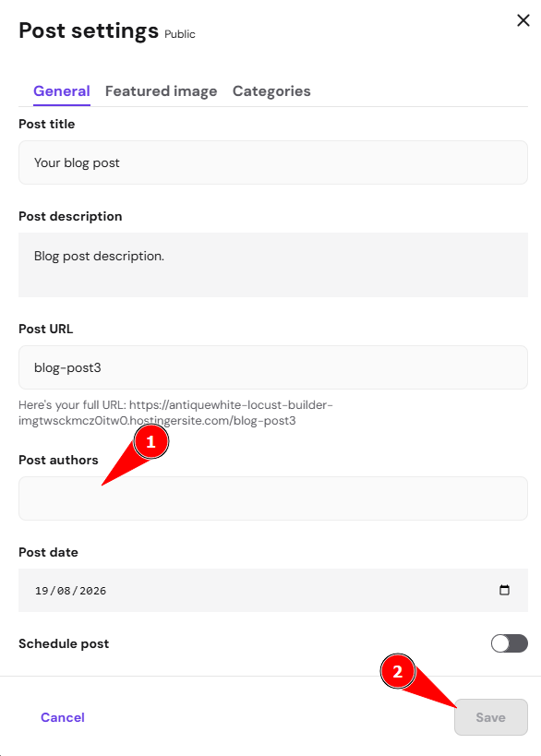541x756 pixels.
Task: Click into the Post description text area
Action: [x=273, y=265]
